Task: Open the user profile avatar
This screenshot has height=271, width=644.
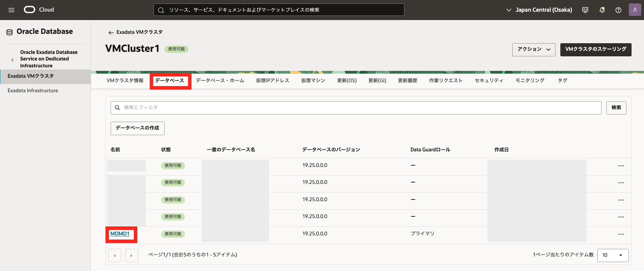Action: point(635,10)
